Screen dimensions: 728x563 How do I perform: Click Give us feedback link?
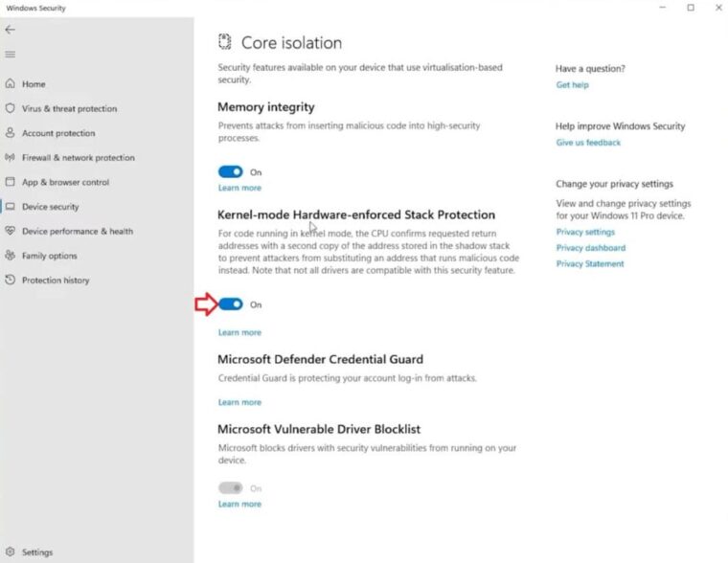(x=588, y=143)
